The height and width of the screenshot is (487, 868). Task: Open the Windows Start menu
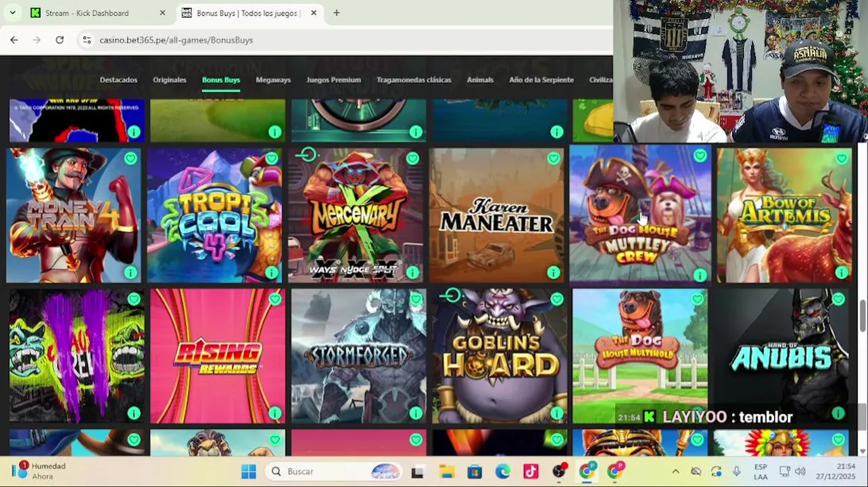pos(249,471)
